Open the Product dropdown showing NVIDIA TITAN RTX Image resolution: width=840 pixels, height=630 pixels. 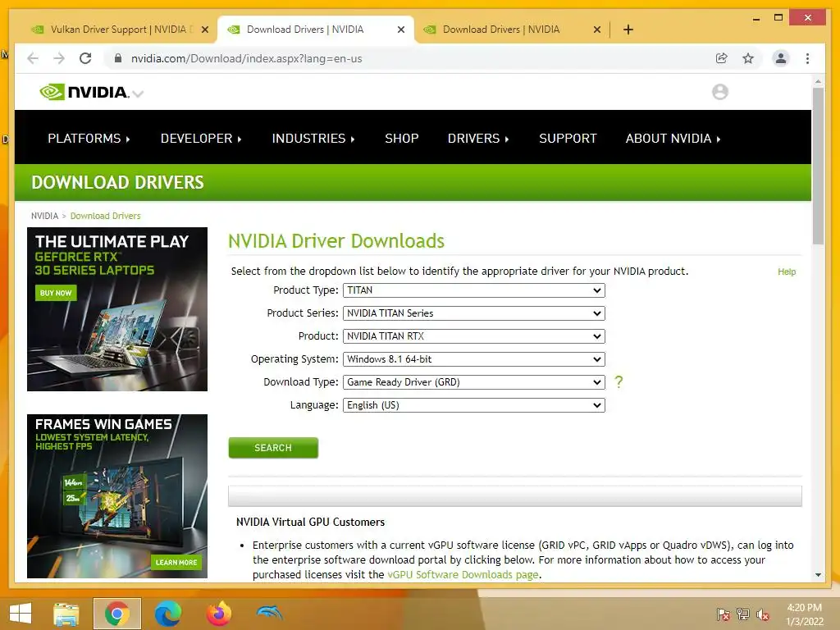(473, 336)
